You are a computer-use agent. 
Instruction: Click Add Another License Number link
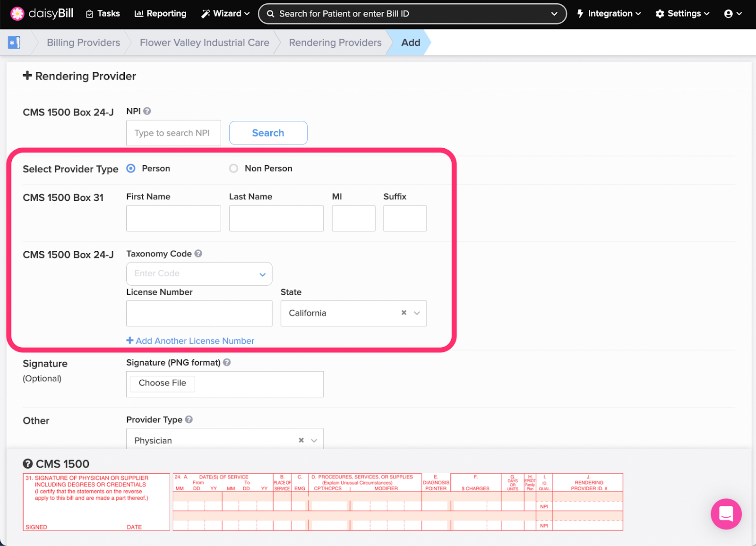(x=190, y=341)
